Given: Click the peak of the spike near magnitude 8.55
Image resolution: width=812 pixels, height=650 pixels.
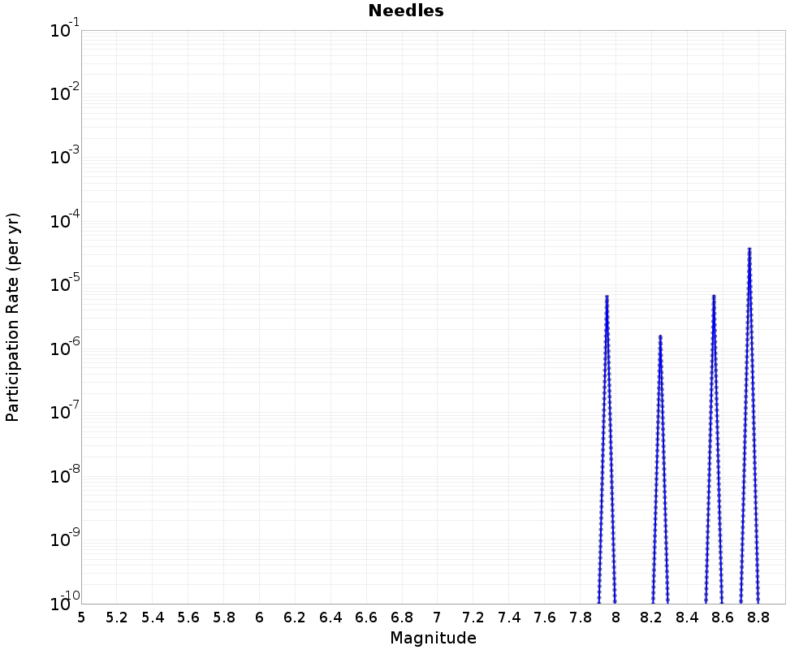Looking at the screenshot, I should (714, 297).
